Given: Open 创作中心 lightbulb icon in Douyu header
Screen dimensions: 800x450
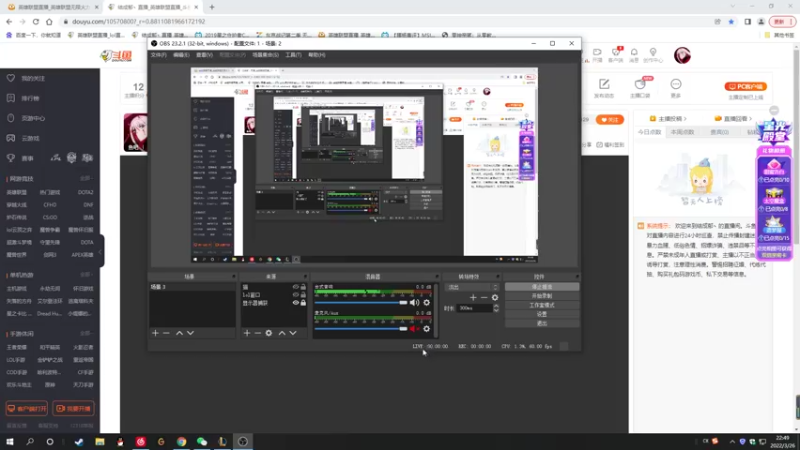Looking at the screenshot, I should pos(653,52).
